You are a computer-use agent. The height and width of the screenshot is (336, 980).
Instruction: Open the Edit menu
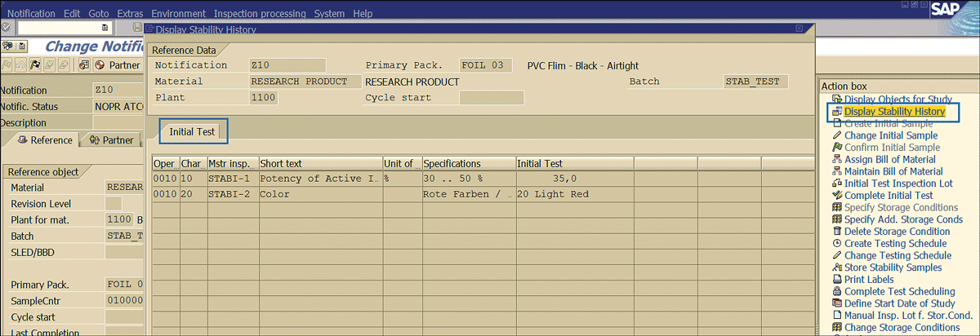[72, 14]
